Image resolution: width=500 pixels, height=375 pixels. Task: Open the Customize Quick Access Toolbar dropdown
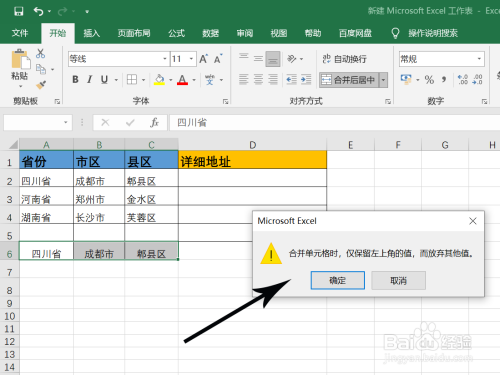coord(87,12)
